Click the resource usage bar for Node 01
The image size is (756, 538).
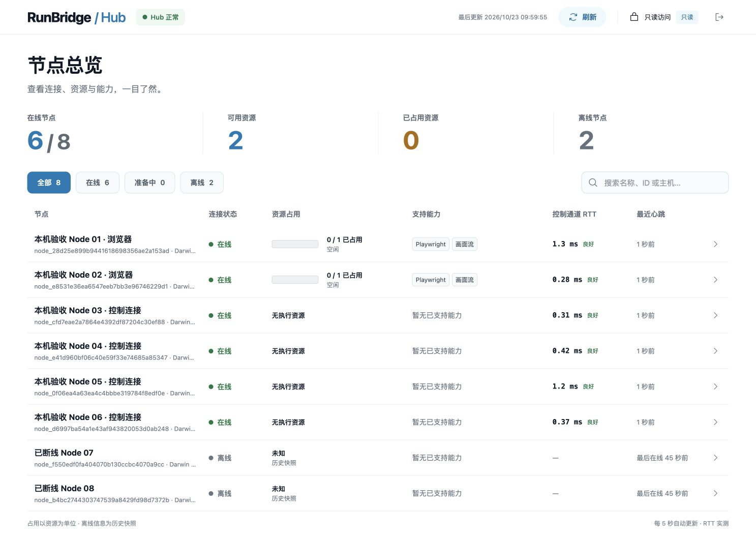click(x=295, y=245)
